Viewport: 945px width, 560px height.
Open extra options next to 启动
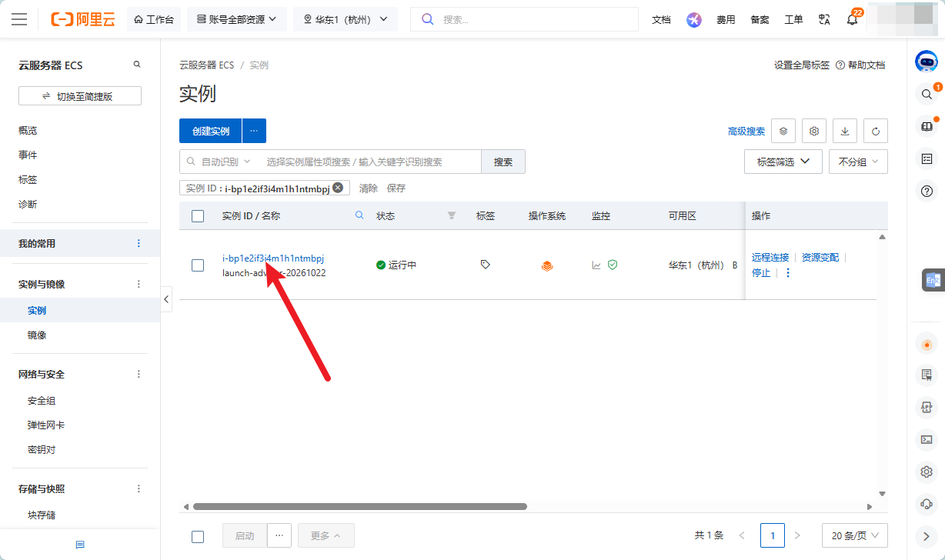(x=279, y=535)
